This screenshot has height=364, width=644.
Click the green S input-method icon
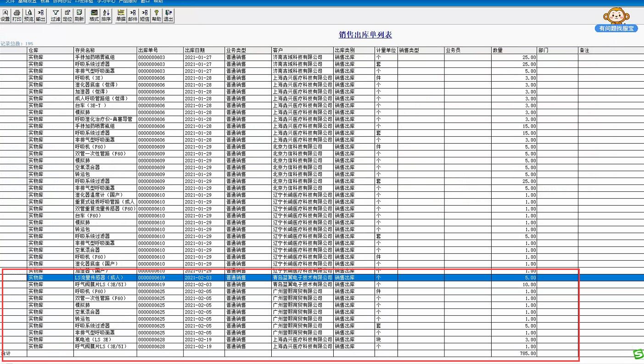click(x=638, y=354)
